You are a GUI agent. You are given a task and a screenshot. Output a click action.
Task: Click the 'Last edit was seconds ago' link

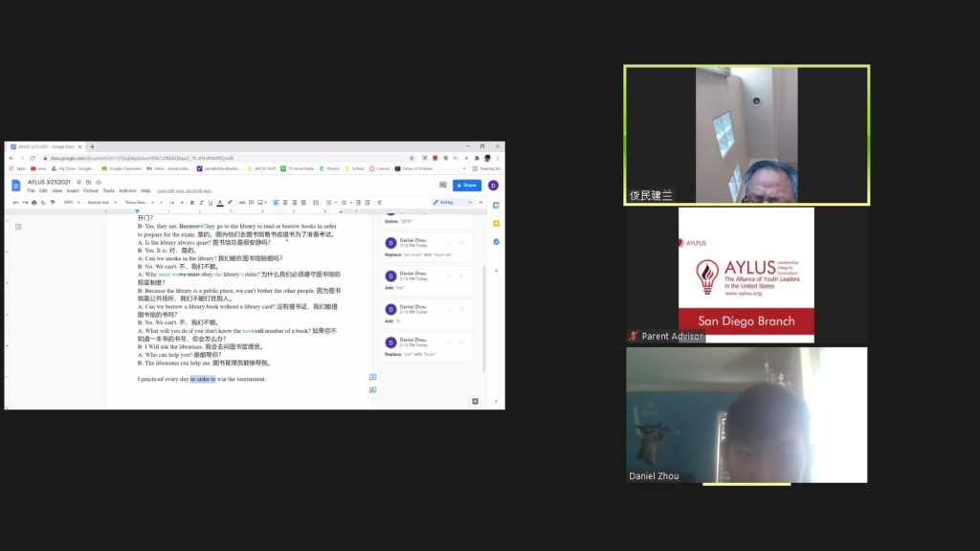tap(185, 190)
